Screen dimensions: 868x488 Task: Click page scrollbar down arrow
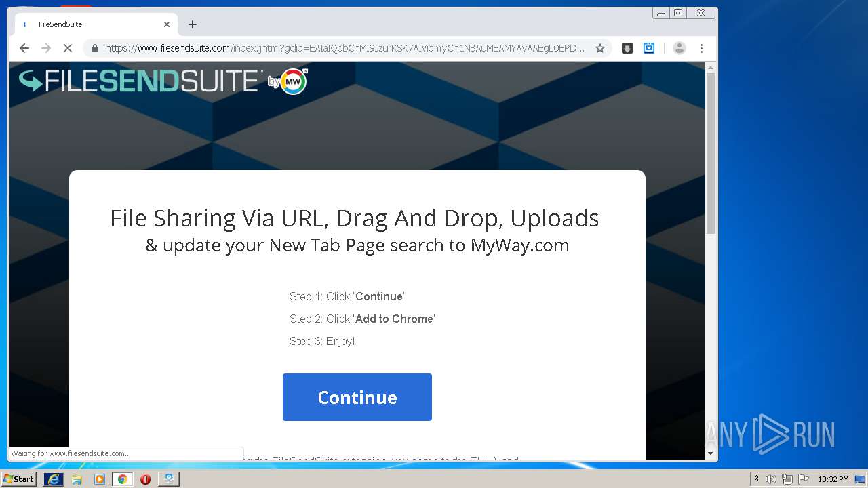point(711,453)
